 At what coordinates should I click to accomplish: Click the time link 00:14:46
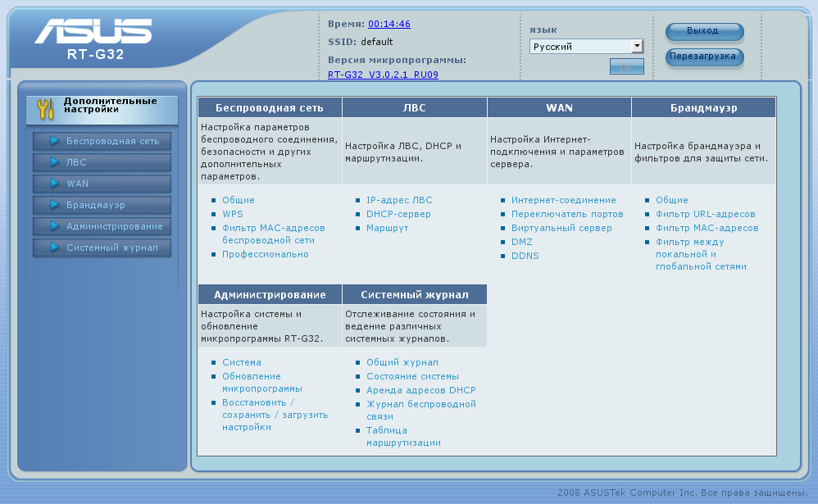389,24
